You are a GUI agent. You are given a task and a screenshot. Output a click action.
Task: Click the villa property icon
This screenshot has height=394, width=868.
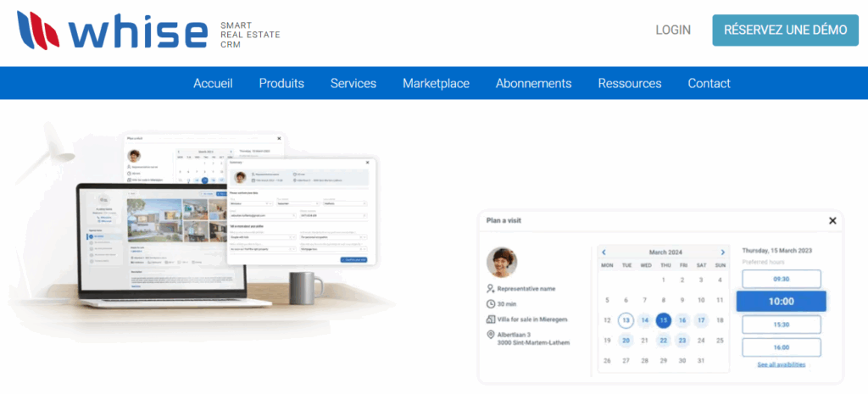[492, 319]
